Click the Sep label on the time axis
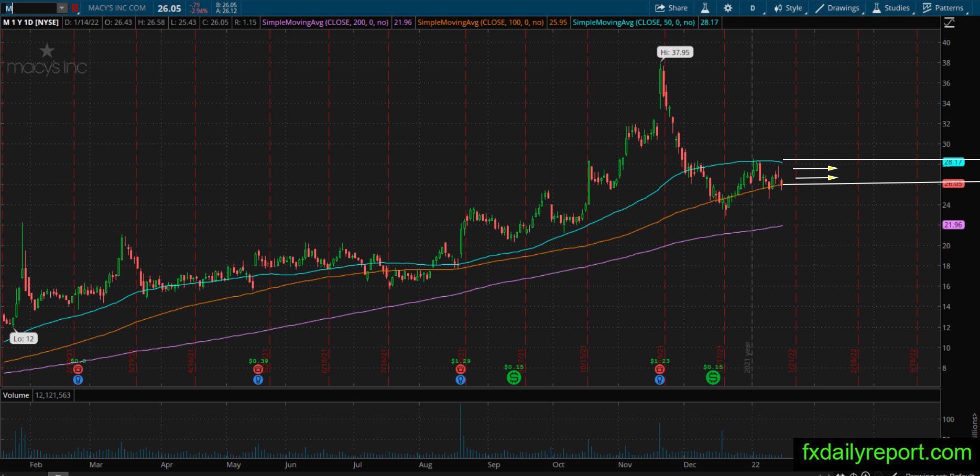 coord(494,464)
